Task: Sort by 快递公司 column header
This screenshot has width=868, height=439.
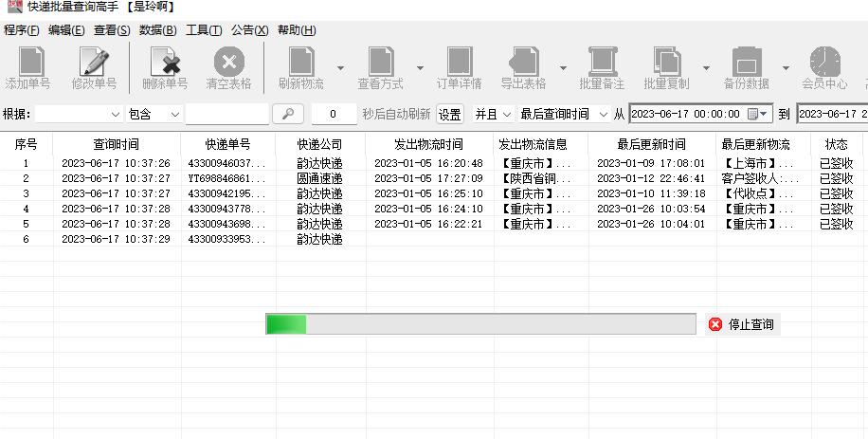Action: [x=320, y=144]
